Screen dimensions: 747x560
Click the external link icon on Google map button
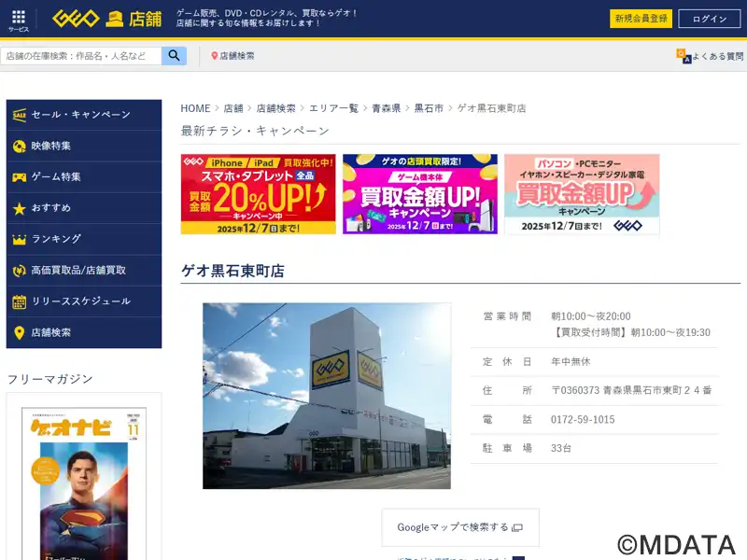click(517, 527)
